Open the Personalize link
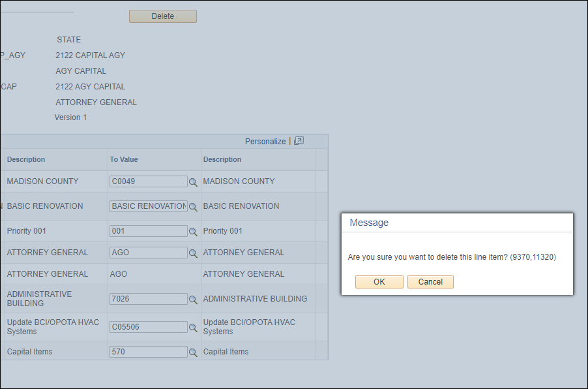Screen dimensions: 588x389 coord(265,141)
